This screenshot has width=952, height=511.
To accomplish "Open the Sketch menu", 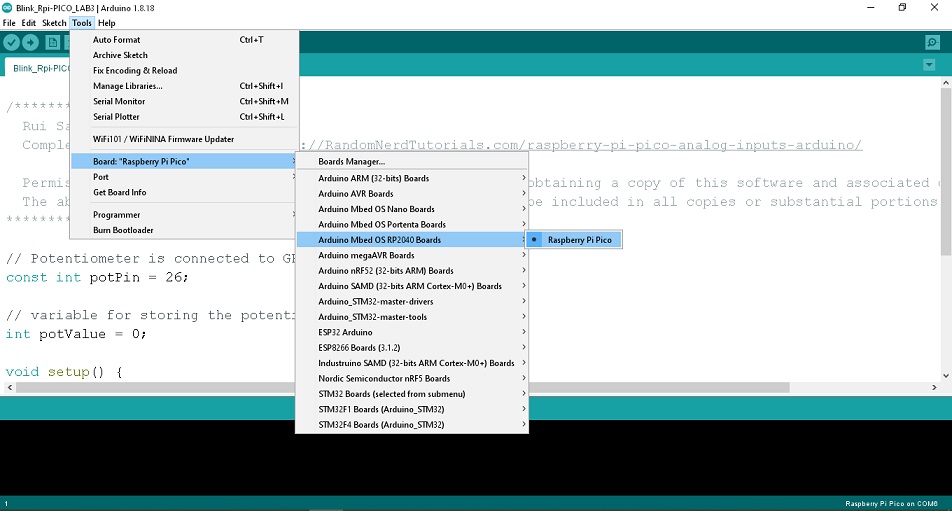I will coord(54,23).
